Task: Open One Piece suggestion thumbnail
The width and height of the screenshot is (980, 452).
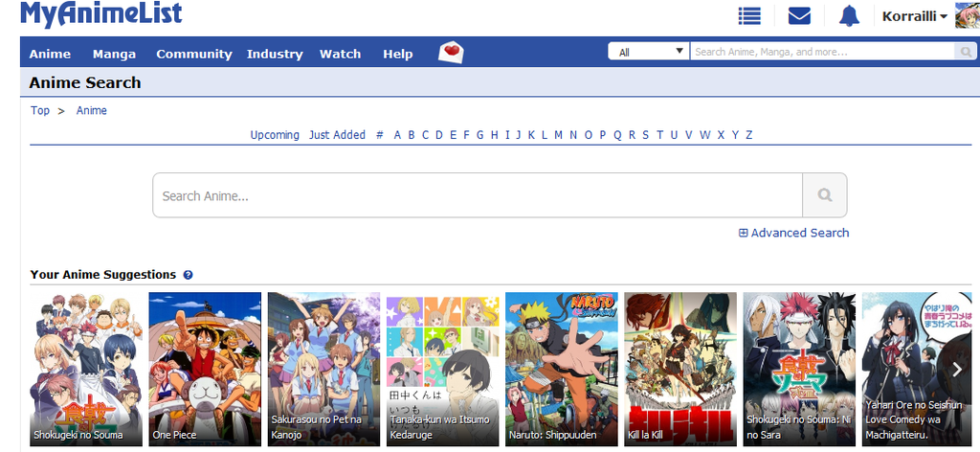Action: (x=205, y=370)
